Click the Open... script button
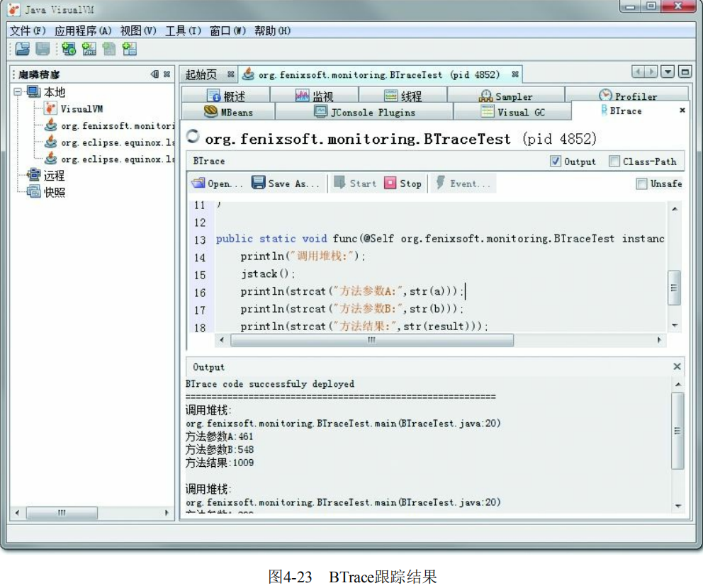This screenshot has height=588, width=703. click(217, 183)
